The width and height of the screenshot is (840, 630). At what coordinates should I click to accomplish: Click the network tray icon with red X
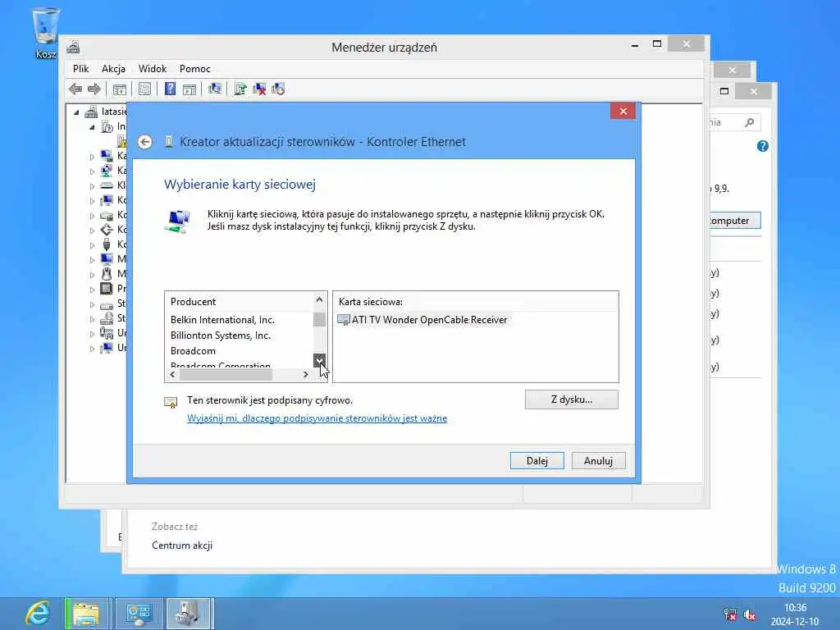(x=729, y=614)
